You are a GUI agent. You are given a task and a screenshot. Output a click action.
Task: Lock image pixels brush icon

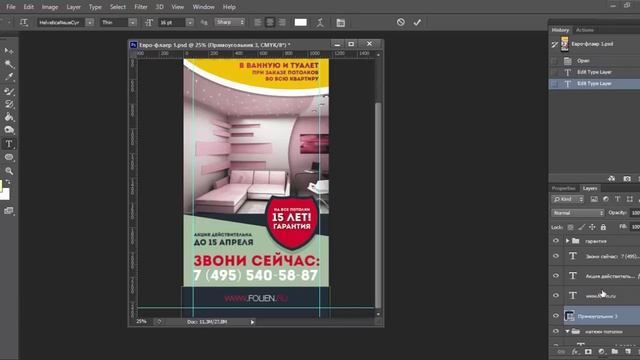click(582, 227)
